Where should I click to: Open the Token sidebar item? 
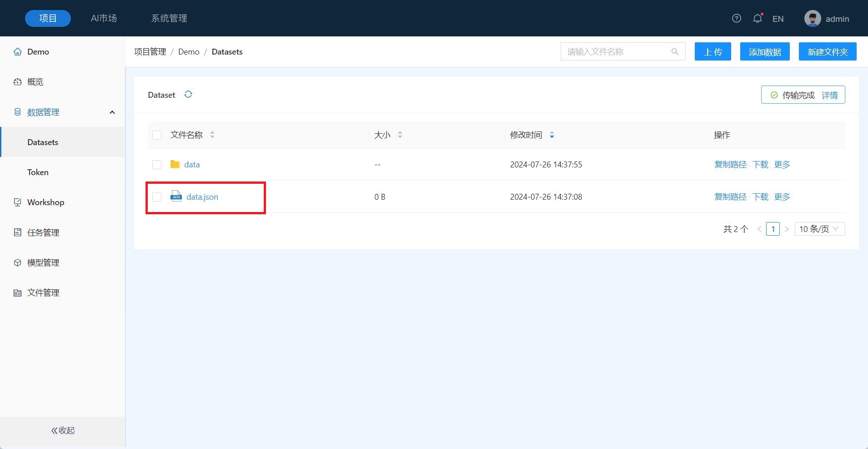point(38,172)
